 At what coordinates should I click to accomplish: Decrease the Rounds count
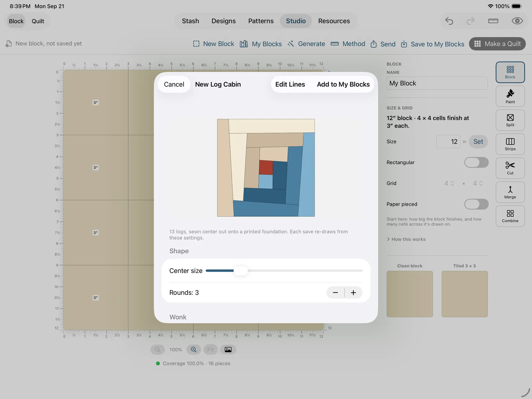tap(335, 293)
